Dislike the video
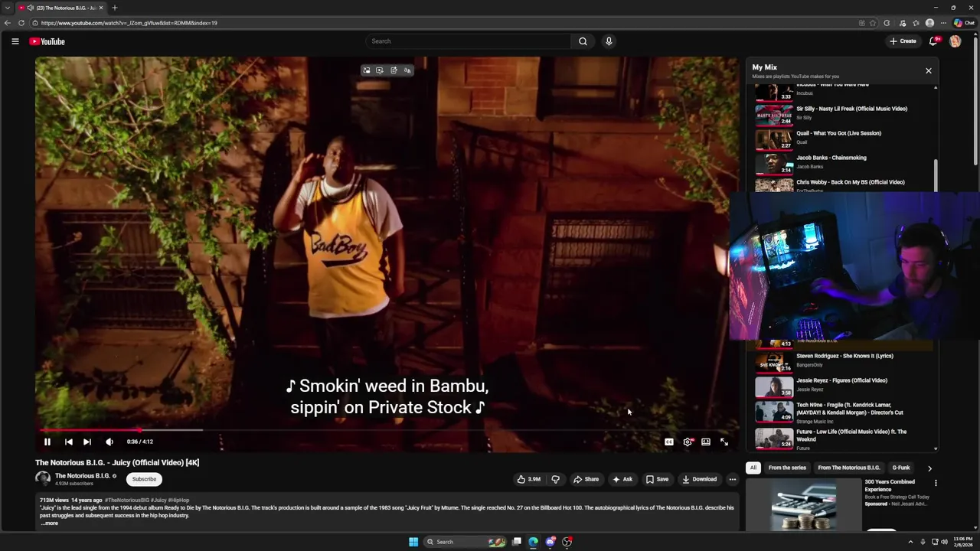 pyautogui.click(x=556, y=479)
